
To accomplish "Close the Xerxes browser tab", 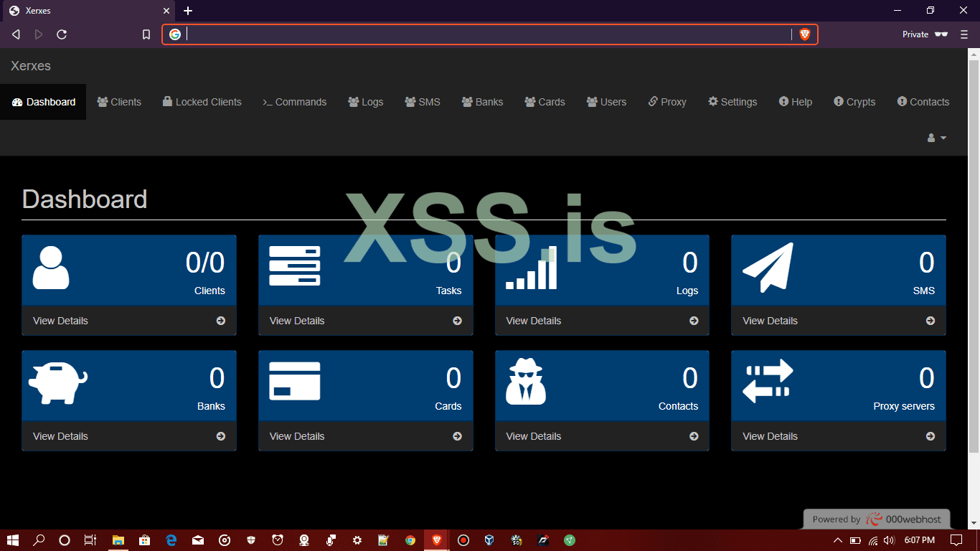I will pos(166,11).
